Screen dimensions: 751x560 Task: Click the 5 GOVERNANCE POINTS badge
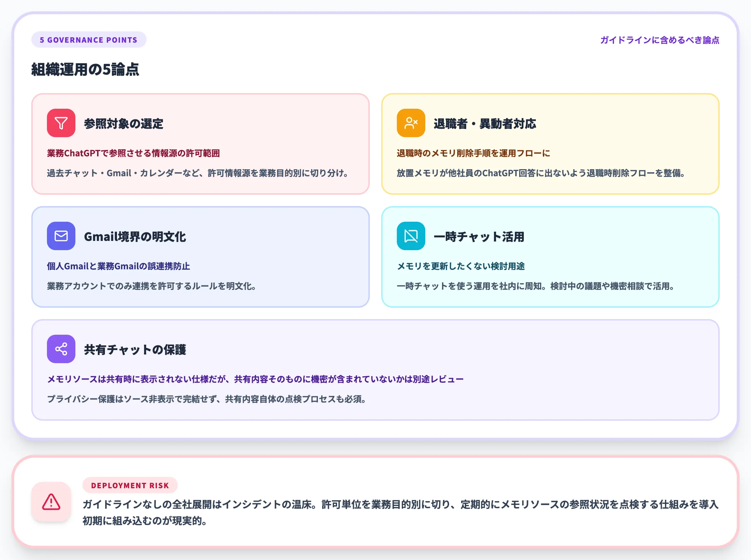[89, 40]
